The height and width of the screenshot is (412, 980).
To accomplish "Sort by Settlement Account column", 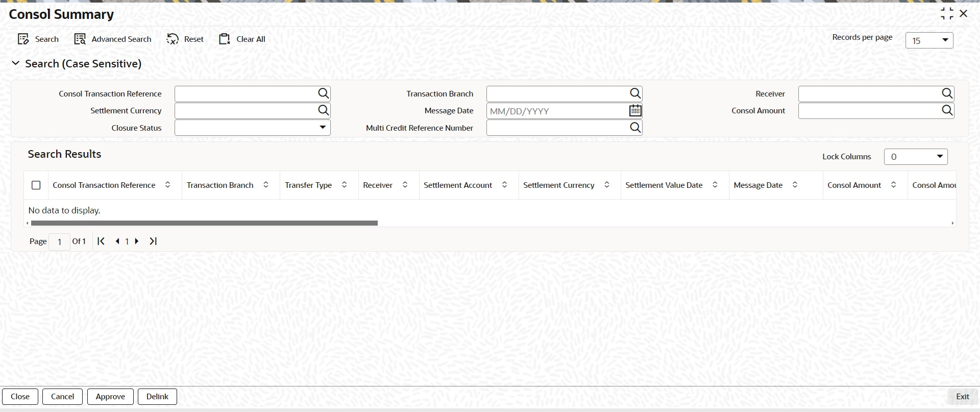I will [505, 185].
